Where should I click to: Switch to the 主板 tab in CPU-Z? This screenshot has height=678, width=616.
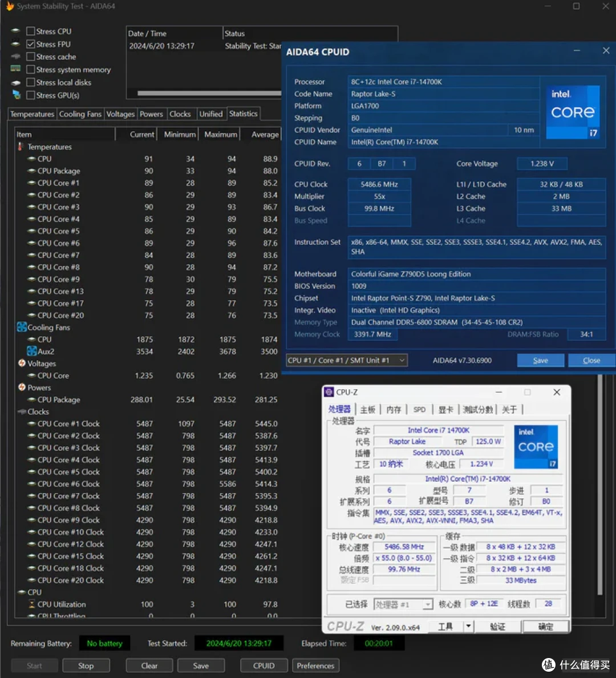tap(368, 409)
